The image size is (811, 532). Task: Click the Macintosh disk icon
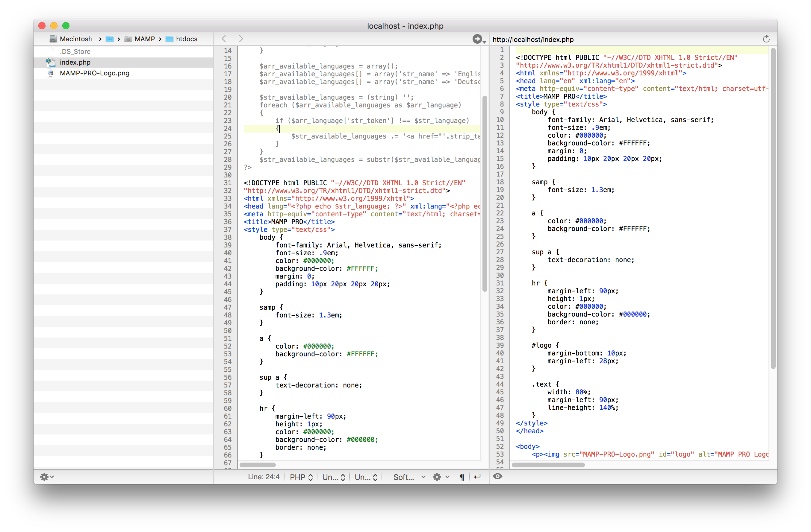(x=53, y=39)
